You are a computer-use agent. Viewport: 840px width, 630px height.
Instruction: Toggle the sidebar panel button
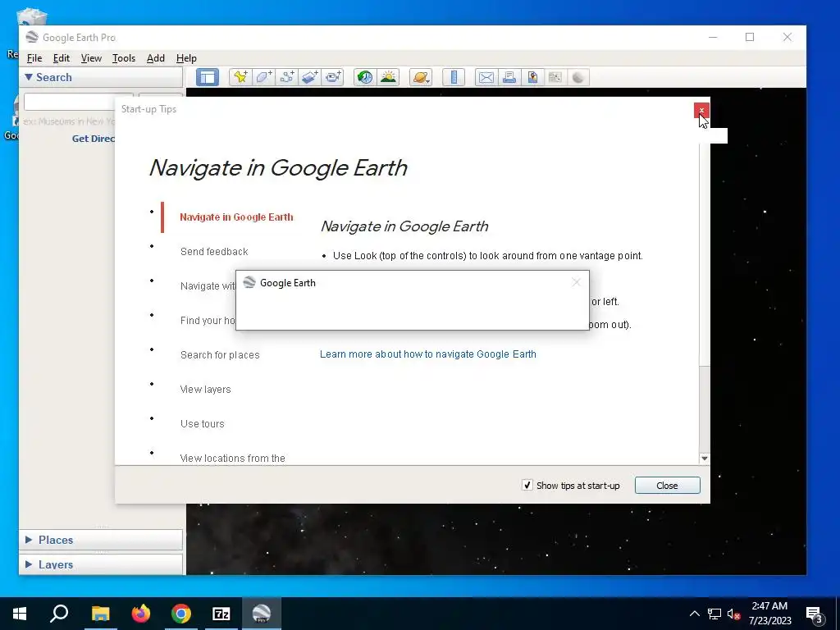(x=208, y=77)
